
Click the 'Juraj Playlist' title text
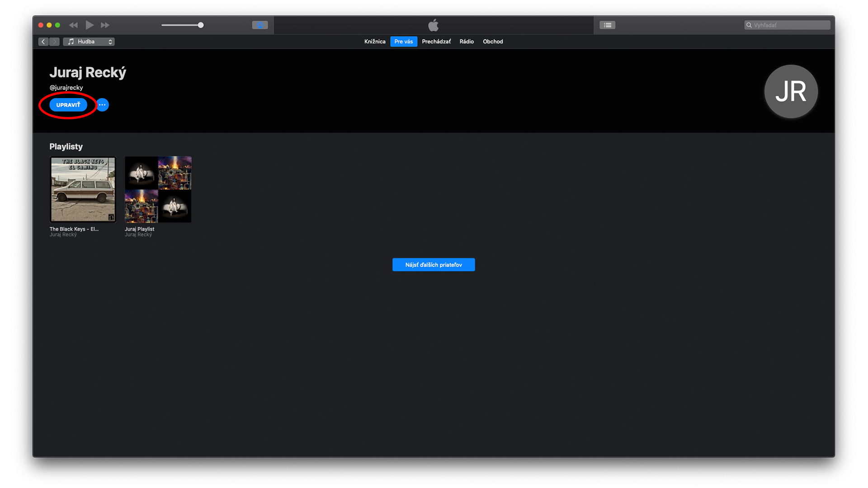(x=140, y=229)
